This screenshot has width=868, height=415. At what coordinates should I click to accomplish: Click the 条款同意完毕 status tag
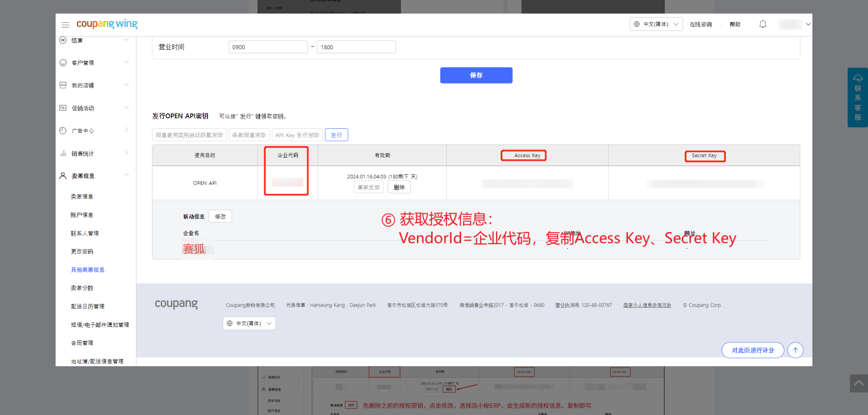point(249,135)
